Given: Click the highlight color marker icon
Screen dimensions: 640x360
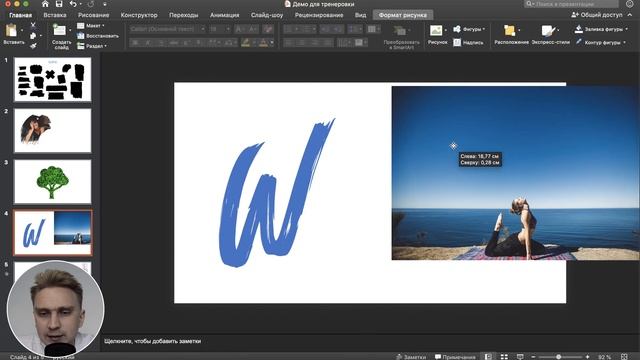Looking at the screenshot, I should point(245,42).
